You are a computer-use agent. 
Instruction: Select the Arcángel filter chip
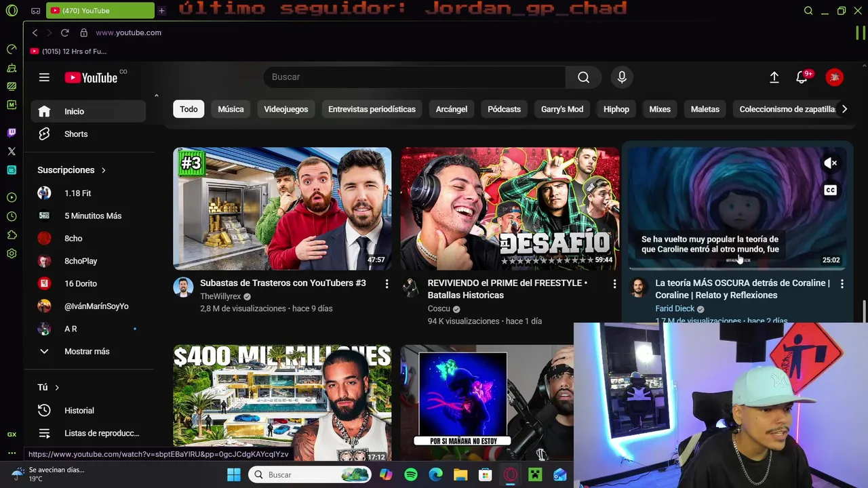tap(452, 109)
